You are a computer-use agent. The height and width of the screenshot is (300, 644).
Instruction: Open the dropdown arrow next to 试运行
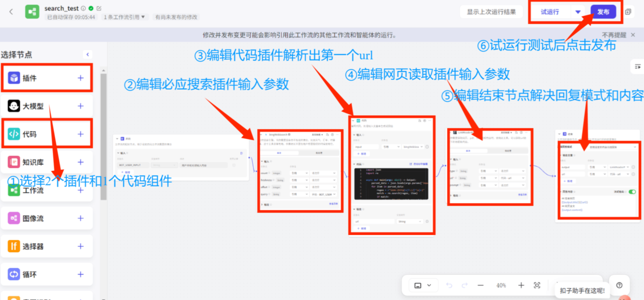pos(578,12)
